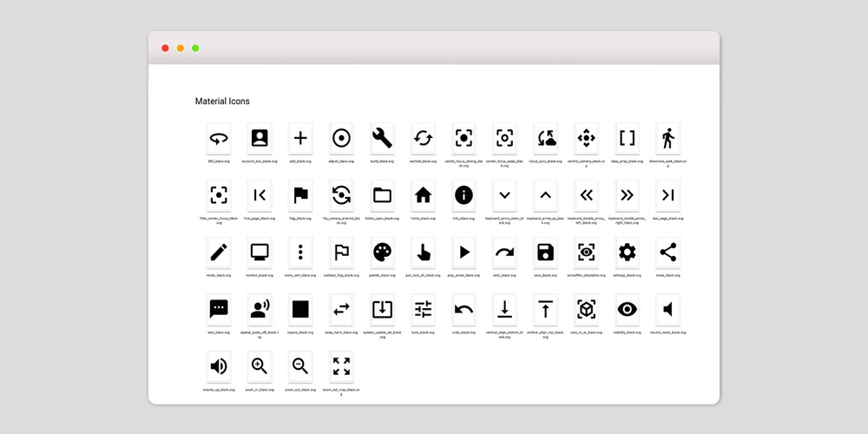The height and width of the screenshot is (434, 868).
Task: Select the view in AR cube icon
Action: [586, 310]
